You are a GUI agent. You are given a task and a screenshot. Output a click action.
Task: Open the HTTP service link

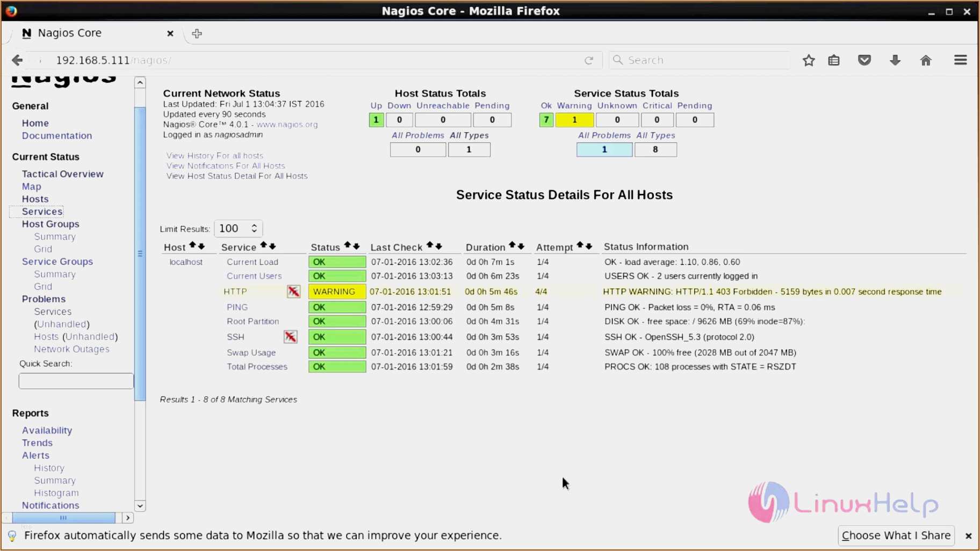coord(235,292)
